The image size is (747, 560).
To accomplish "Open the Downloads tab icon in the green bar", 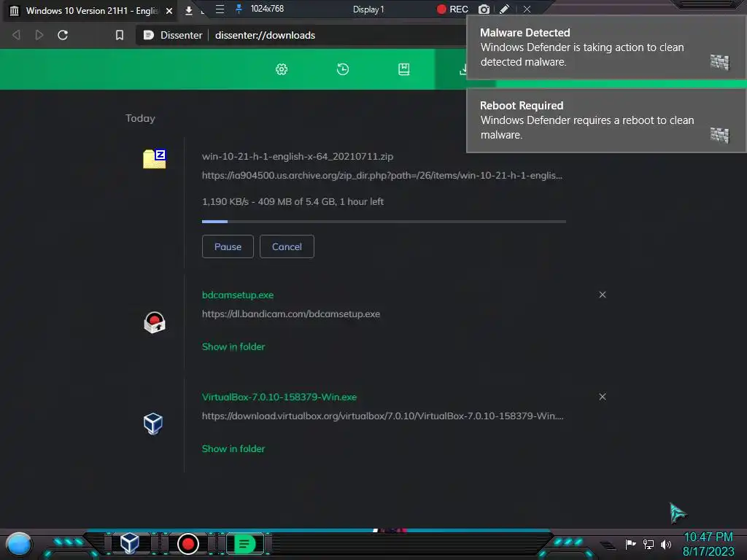I will [462, 69].
